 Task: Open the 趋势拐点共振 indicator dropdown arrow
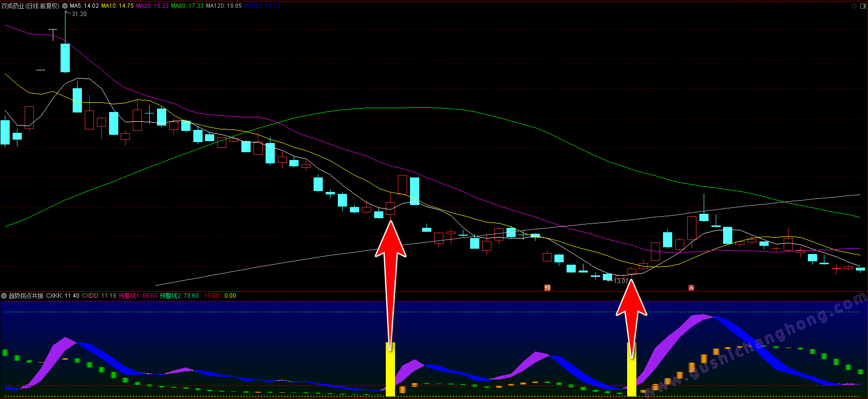coord(4,295)
